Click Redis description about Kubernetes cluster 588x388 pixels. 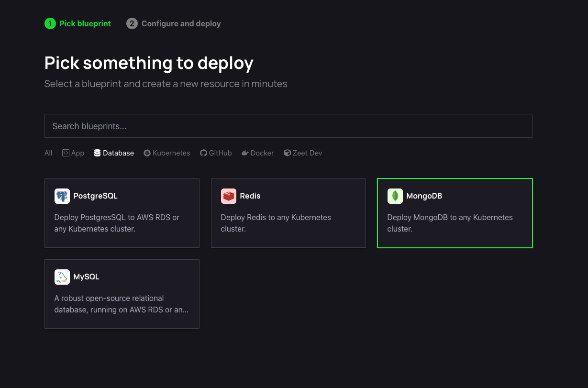[276, 223]
